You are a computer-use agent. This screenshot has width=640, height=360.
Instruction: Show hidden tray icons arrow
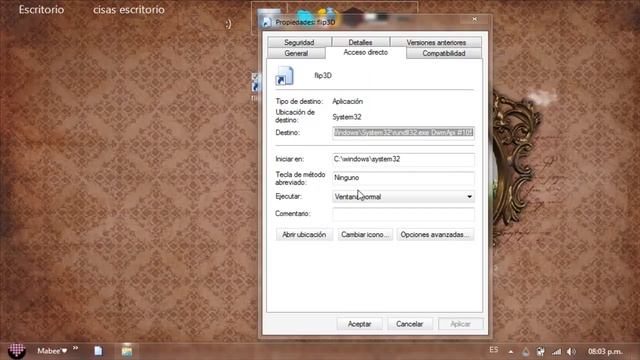[511, 351]
